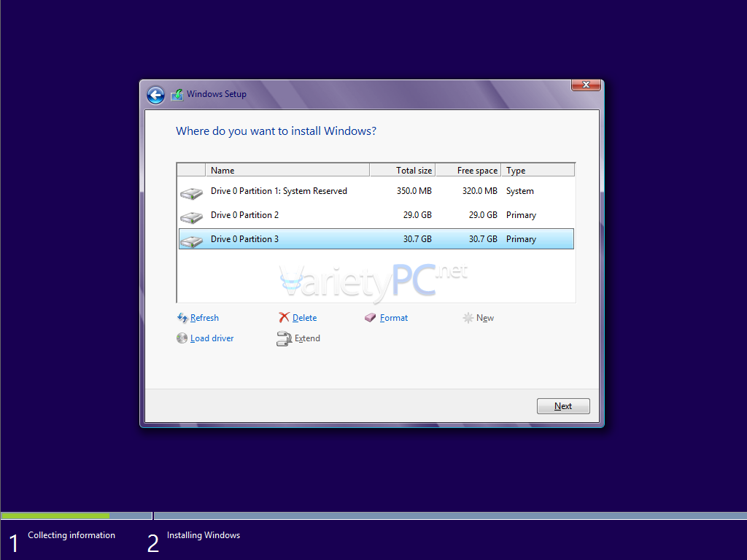The width and height of the screenshot is (747, 560).
Task: Format the selected partition
Action: coord(393,318)
